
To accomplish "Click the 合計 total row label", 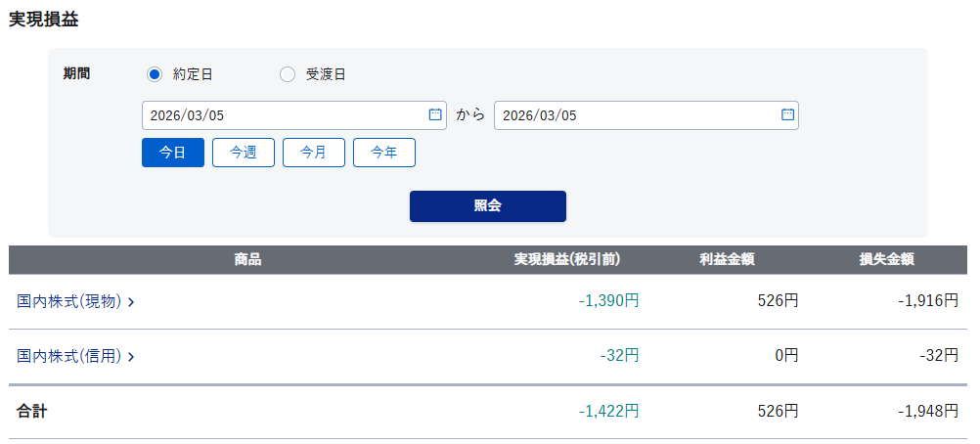I will click(32, 412).
